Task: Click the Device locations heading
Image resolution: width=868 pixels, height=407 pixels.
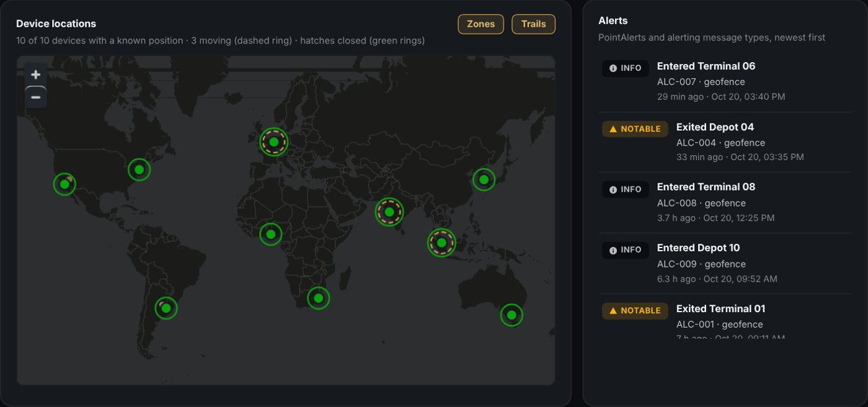Action: 56,24
